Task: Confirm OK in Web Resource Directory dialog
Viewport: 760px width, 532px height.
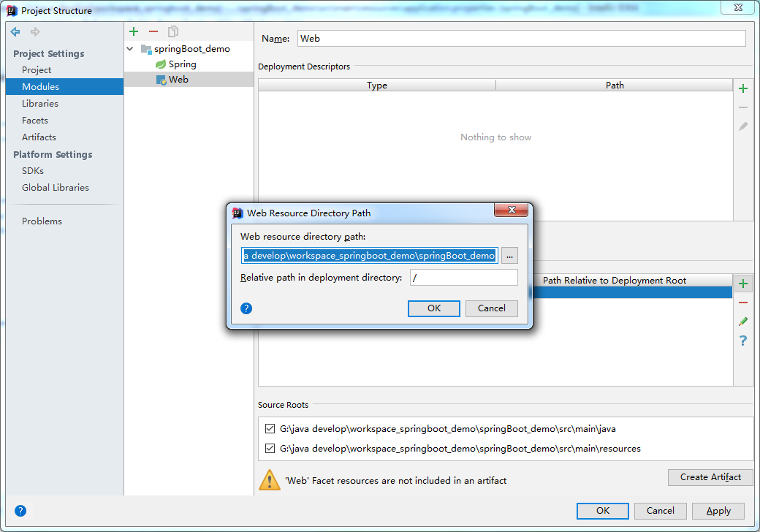Action: coord(434,308)
